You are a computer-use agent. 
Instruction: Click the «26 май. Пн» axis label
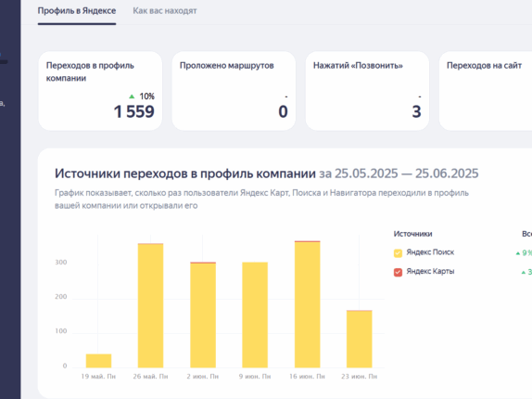click(150, 376)
